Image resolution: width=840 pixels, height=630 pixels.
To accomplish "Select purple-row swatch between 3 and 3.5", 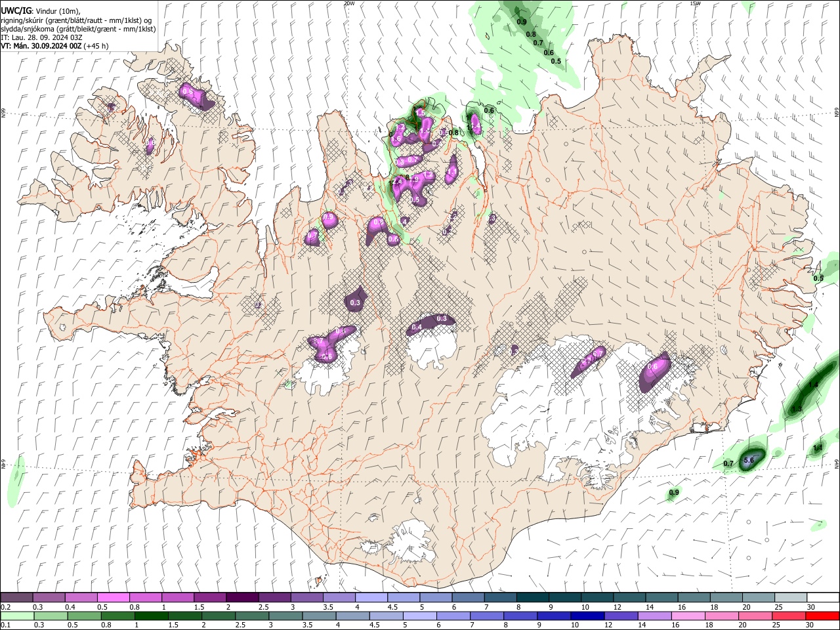I will (x=307, y=598).
